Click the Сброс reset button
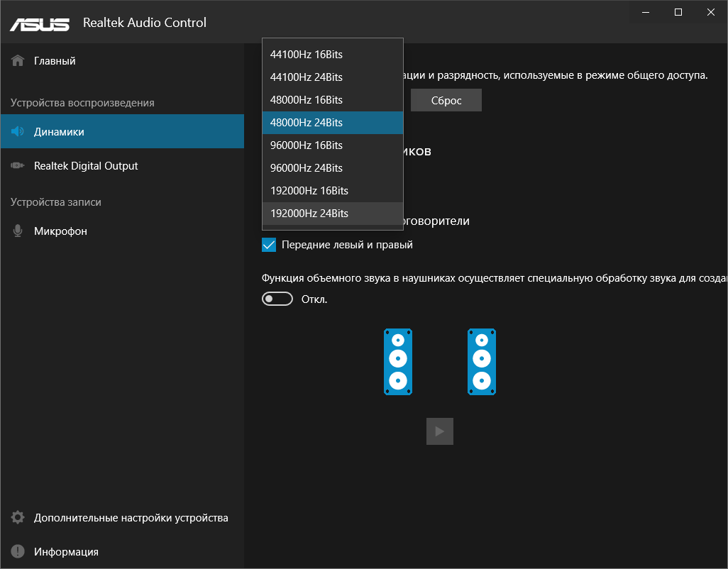This screenshot has width=728, height=569. [446, 101]
